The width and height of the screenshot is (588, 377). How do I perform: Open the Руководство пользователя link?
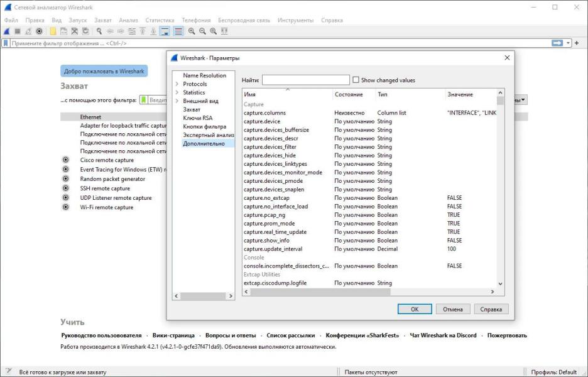pos(101,336)
